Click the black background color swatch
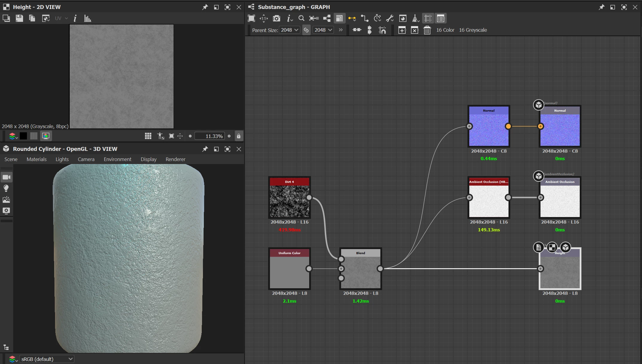This screenshot has width=642, height=364. pos(23,136)
